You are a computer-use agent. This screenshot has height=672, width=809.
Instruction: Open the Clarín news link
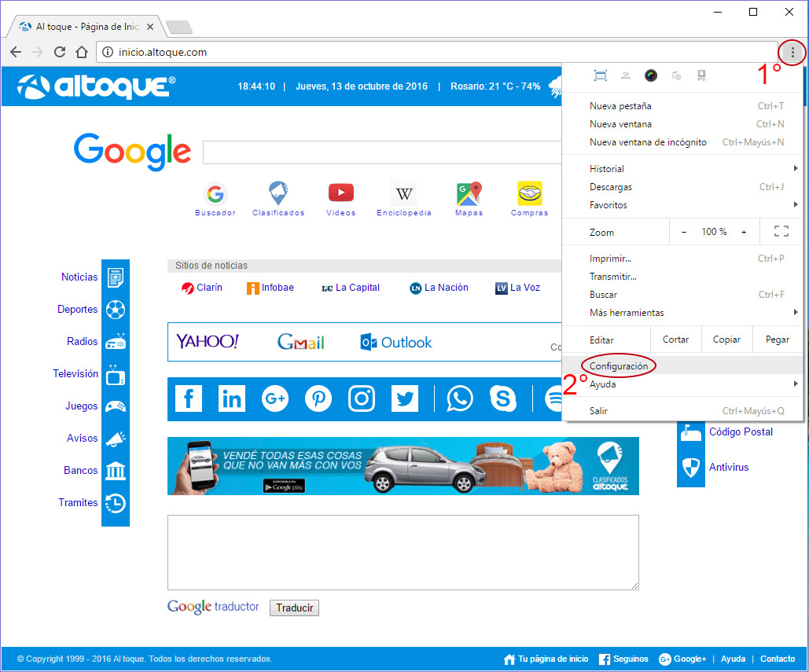(x=202, y=288)
